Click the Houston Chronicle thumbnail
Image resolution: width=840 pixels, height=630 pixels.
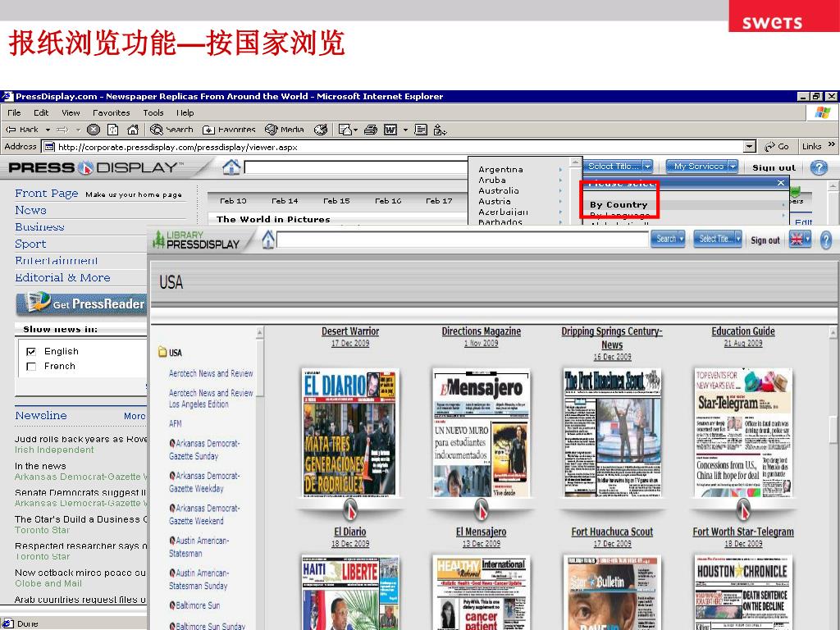coord(743,592)
